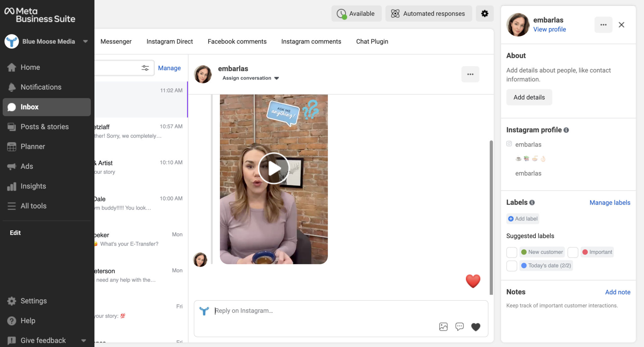
Task: Open sidebar Settings gear
Action: pos(47,301)
